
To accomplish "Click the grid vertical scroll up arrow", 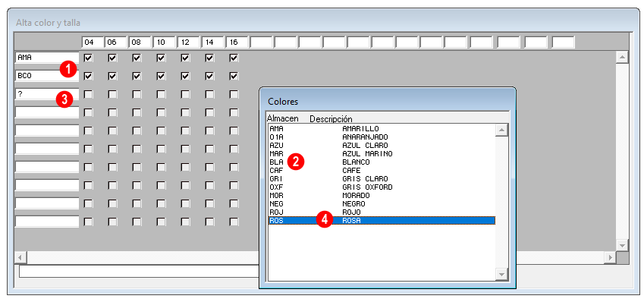I will [x=623, y=57].
